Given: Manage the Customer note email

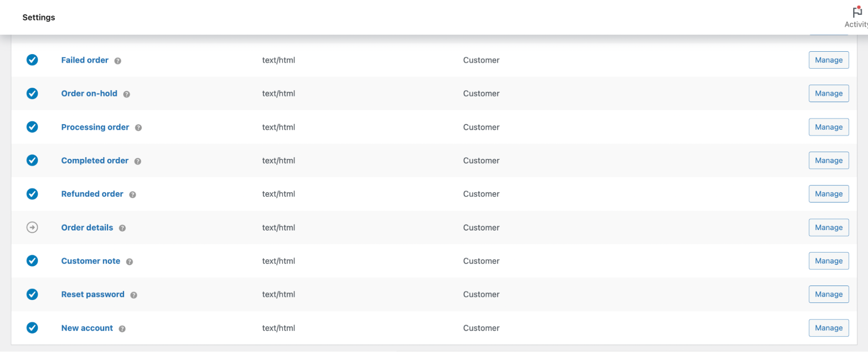Looking at the screenshot, I should coord(828,261).
